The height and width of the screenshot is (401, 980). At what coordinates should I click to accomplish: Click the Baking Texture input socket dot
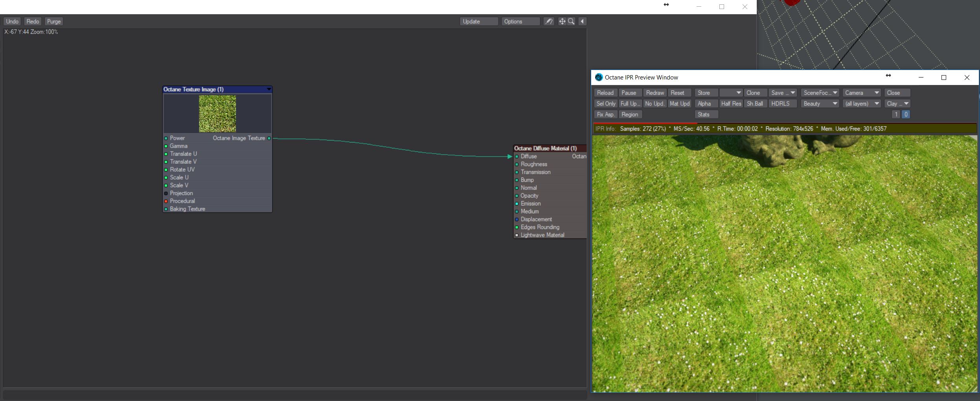coord(166,209)
